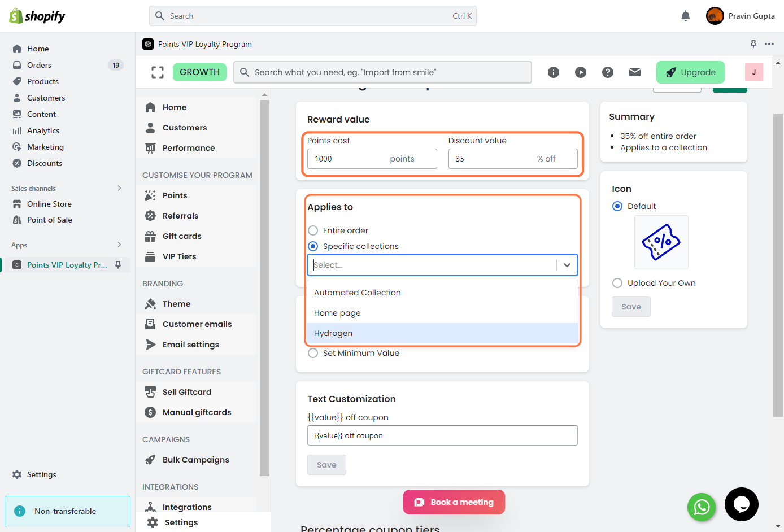Click the app sidebar vertical scrollbar

pyautogui.click(x=264, y=282)
